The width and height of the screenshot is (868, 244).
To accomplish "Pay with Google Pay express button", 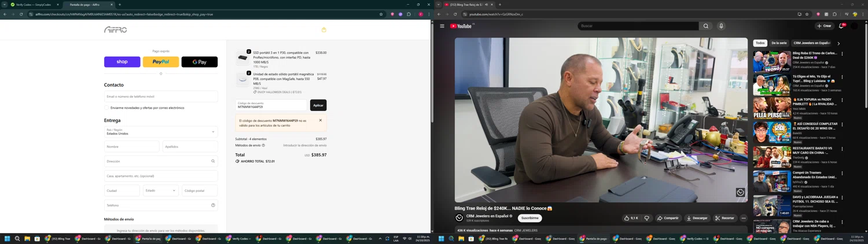I will click(200, 62).
